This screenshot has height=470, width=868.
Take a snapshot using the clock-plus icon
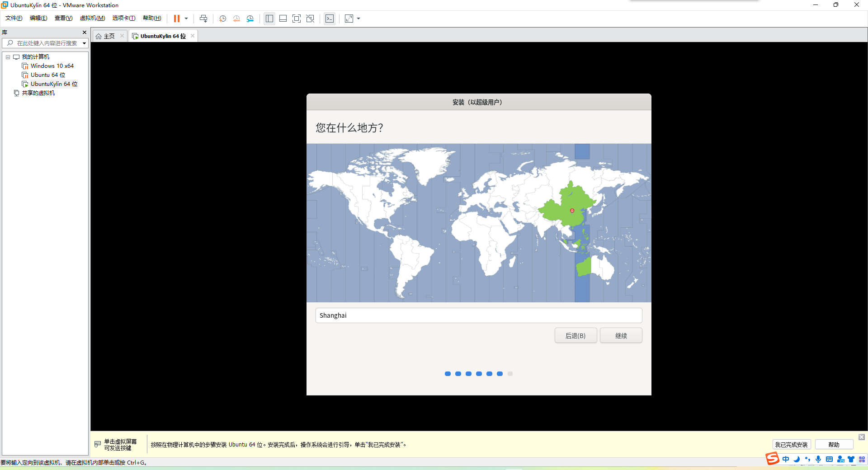click(223, 19)
